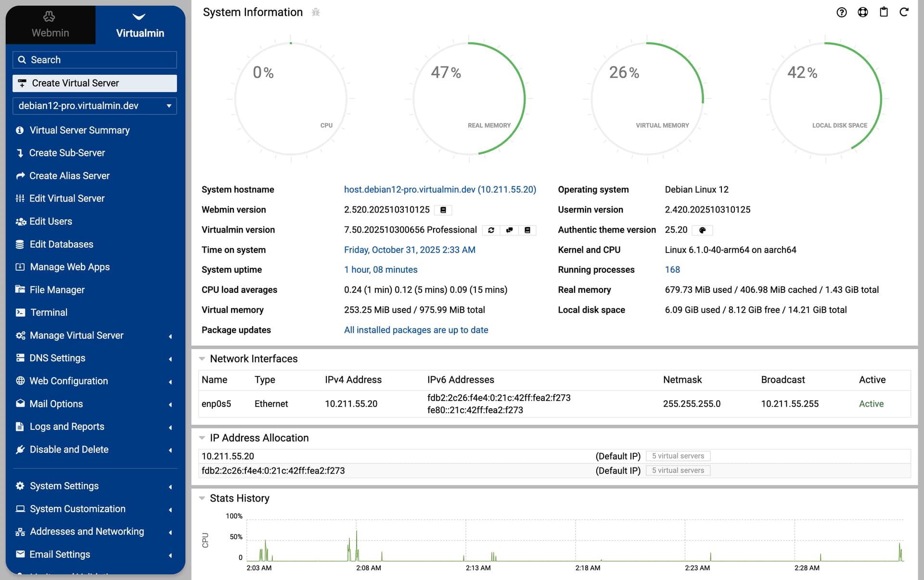Click the Webmin version changelog book icon
This screenshot has height=580, width=924.
(x=443, y=210)
